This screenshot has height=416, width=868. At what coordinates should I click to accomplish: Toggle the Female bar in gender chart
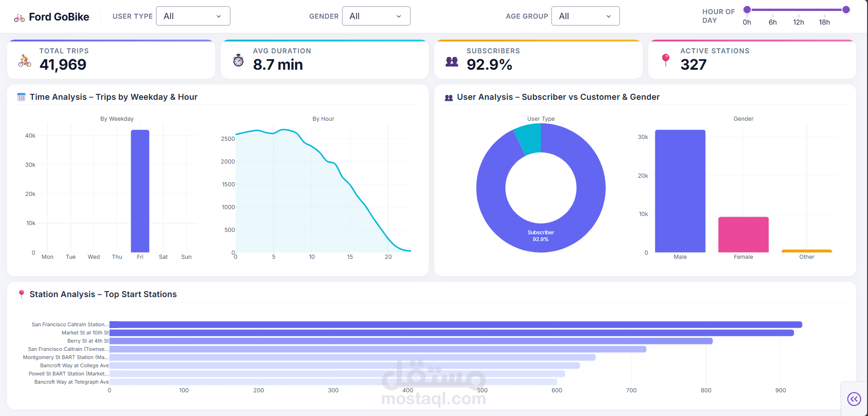coord(743,234)
